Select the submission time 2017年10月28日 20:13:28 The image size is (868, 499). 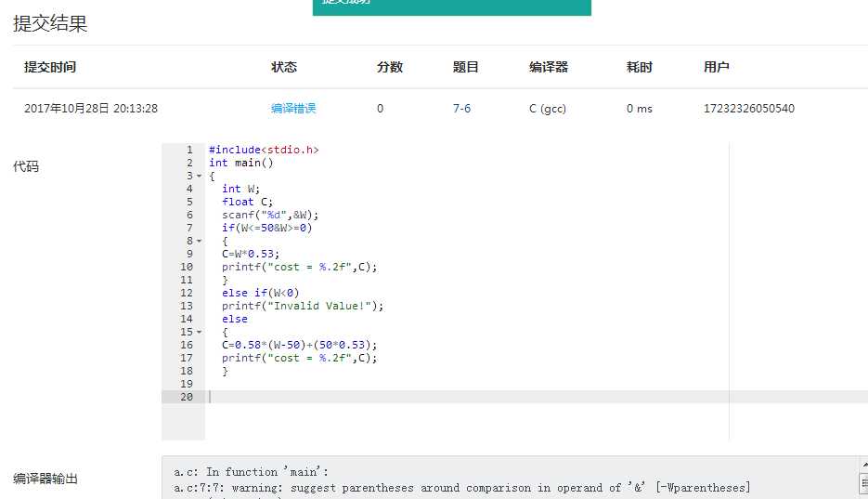tap(91, 109)
